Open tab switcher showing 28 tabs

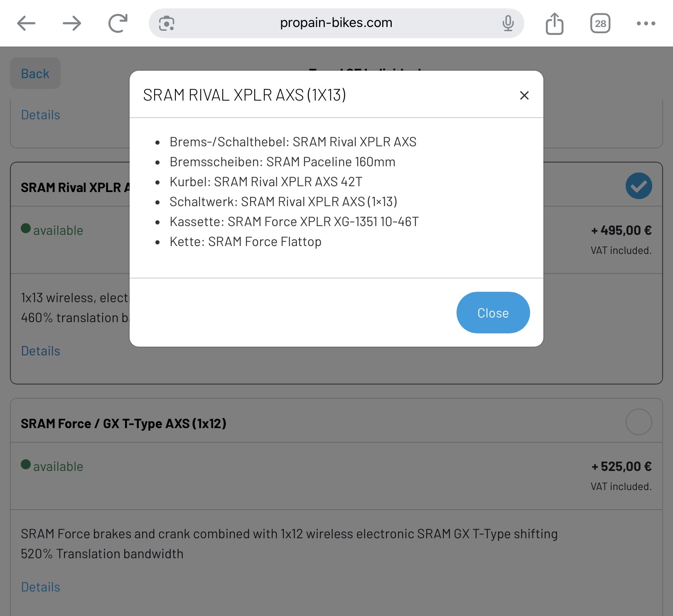(600, 23)
